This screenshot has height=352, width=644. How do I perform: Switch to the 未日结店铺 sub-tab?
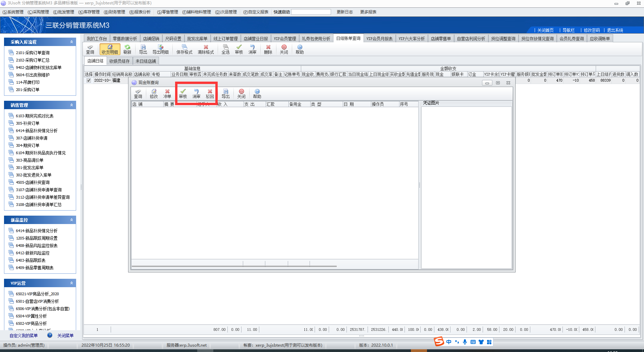146,61
